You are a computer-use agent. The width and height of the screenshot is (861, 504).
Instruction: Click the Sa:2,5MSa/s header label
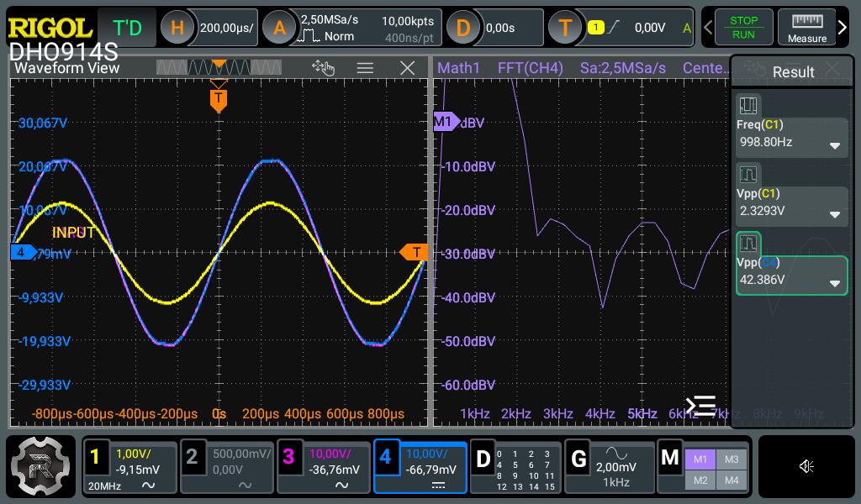pos(623,68)
